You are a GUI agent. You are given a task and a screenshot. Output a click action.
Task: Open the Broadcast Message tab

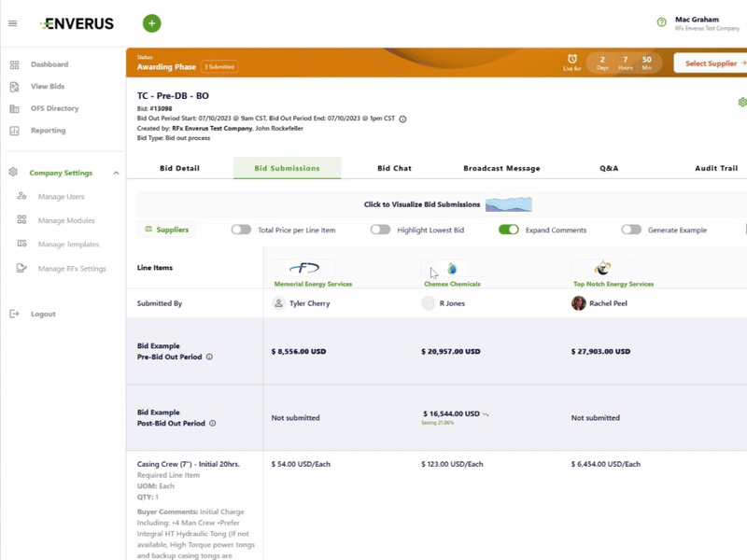(x=501, y=168)
